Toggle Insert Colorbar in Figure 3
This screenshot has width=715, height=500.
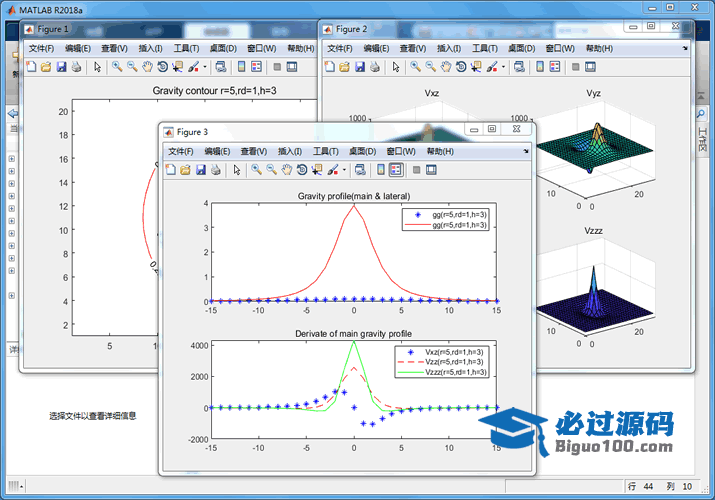381,170
